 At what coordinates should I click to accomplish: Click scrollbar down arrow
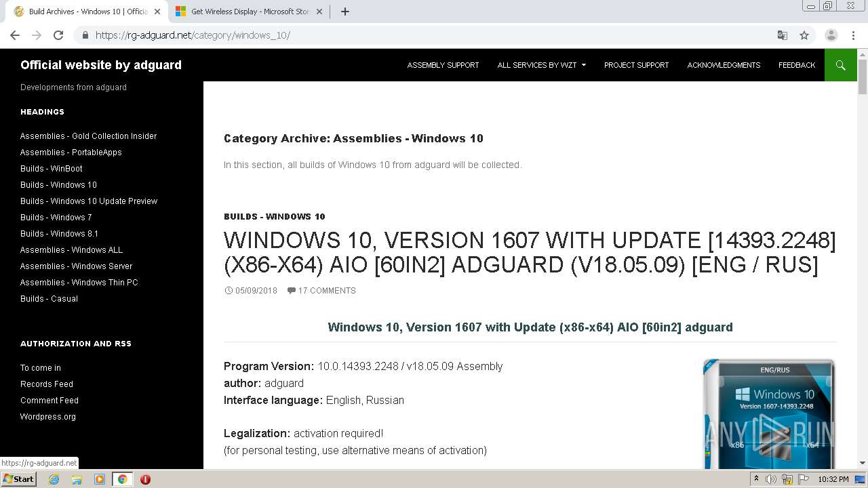[x=863, y=464]
